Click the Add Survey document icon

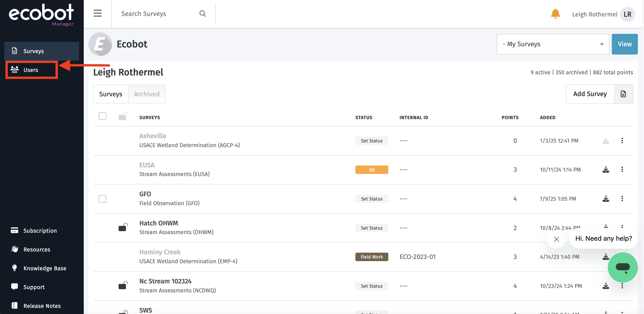point(623,94)
